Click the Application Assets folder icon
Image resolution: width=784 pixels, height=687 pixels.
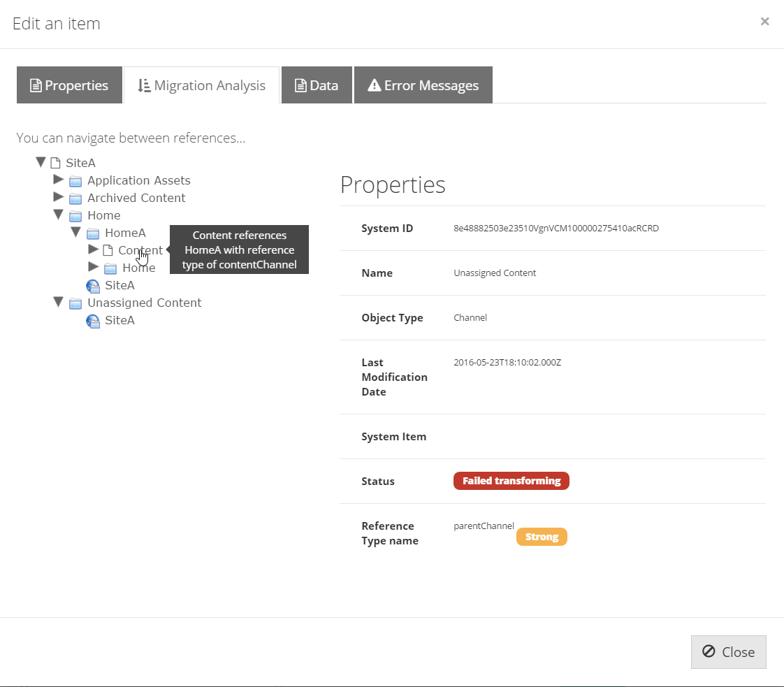point(75,181)
